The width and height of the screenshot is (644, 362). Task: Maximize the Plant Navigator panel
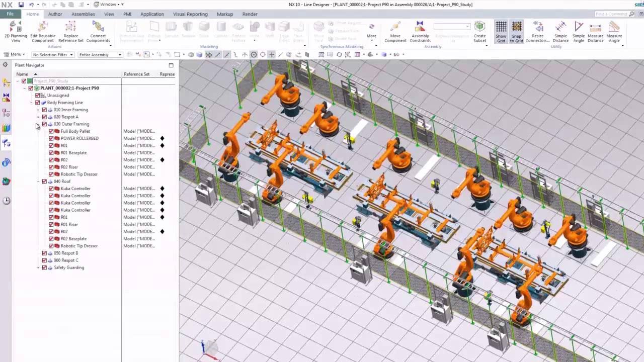[171, 65]
